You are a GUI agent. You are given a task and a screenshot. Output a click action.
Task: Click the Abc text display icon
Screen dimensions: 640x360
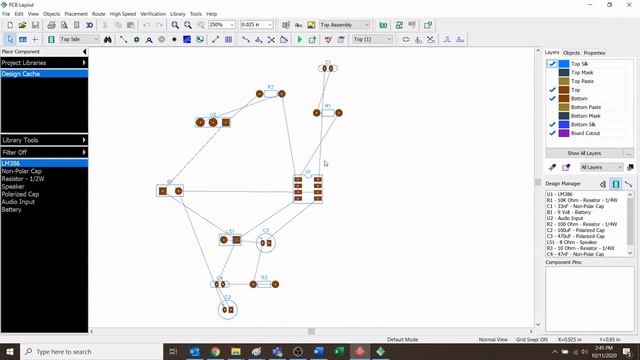[298, 25]
